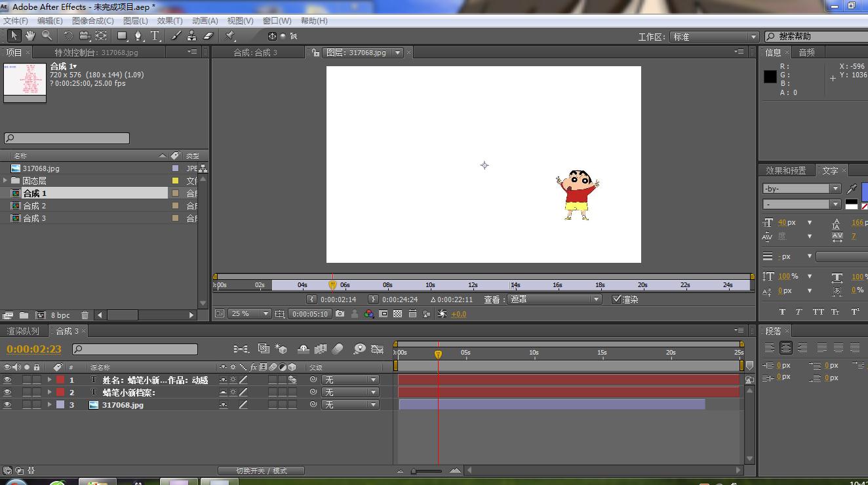
Task: Select the Pen tool
Action: click(x=138, y=35)
